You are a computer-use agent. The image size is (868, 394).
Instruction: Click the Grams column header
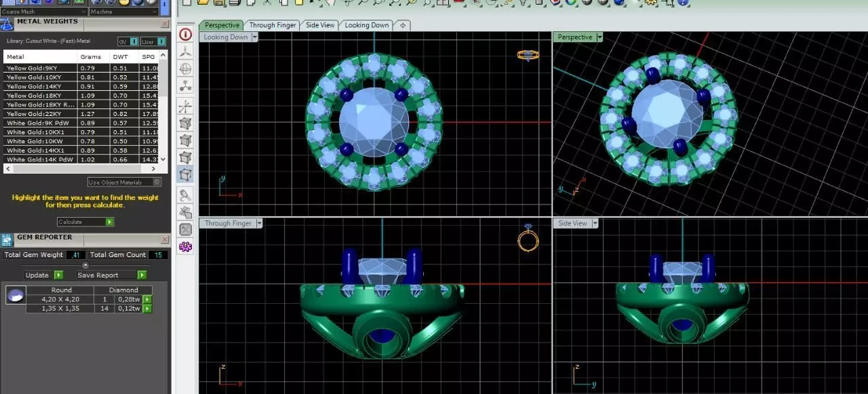[x=93, y=57]
